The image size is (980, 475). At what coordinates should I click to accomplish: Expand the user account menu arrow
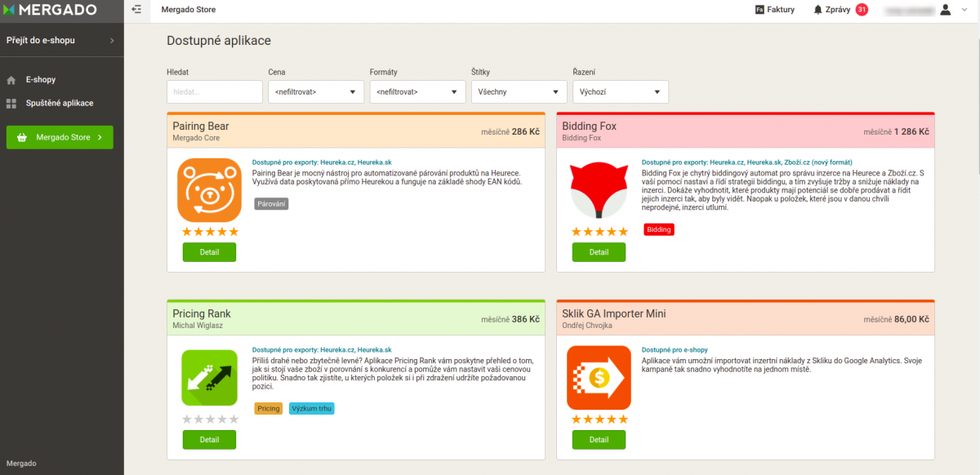click(964, 10)
